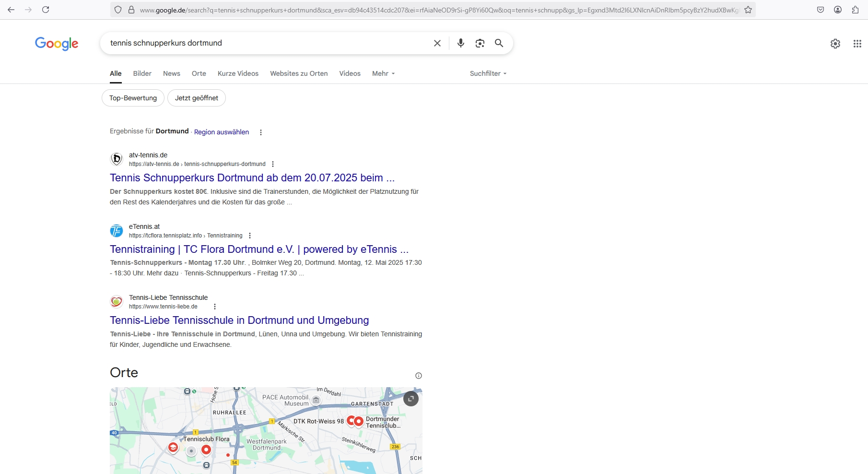Image resolution: width=868 pixels, height=474 pixels.
Task: Expand the Mehr dropdown
Action: point(383,73)
